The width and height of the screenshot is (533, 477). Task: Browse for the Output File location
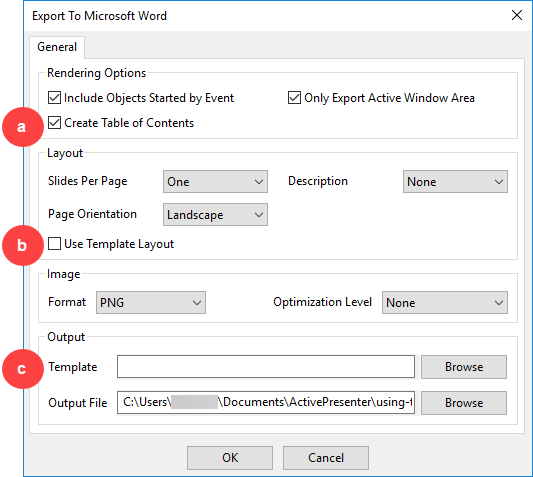[464, 403]
